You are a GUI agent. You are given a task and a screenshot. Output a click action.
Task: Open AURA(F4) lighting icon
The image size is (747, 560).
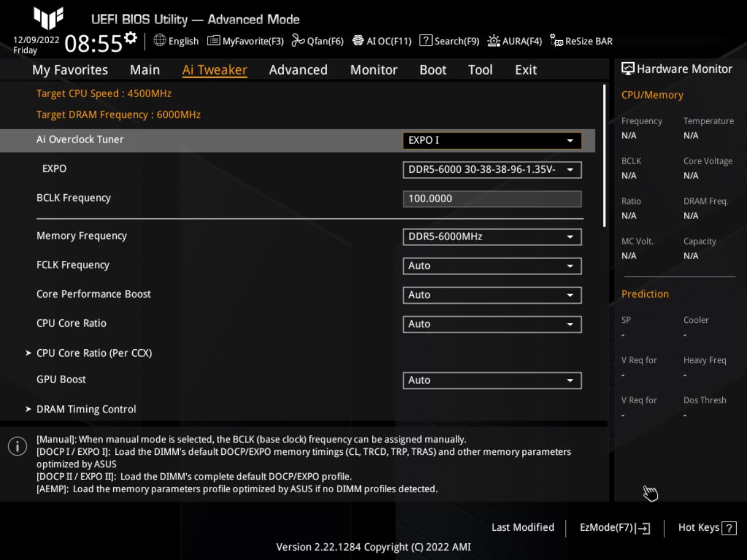pos(494,40)
